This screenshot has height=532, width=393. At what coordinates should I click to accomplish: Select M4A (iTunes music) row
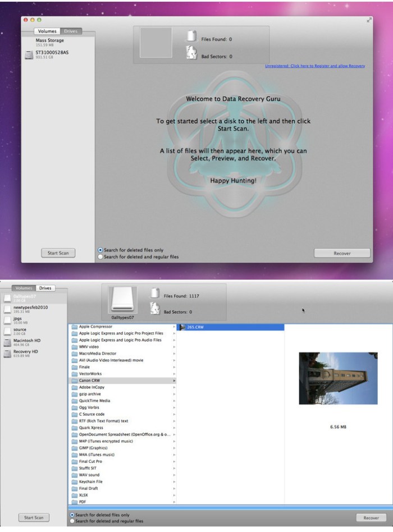[x=122, y=455]
